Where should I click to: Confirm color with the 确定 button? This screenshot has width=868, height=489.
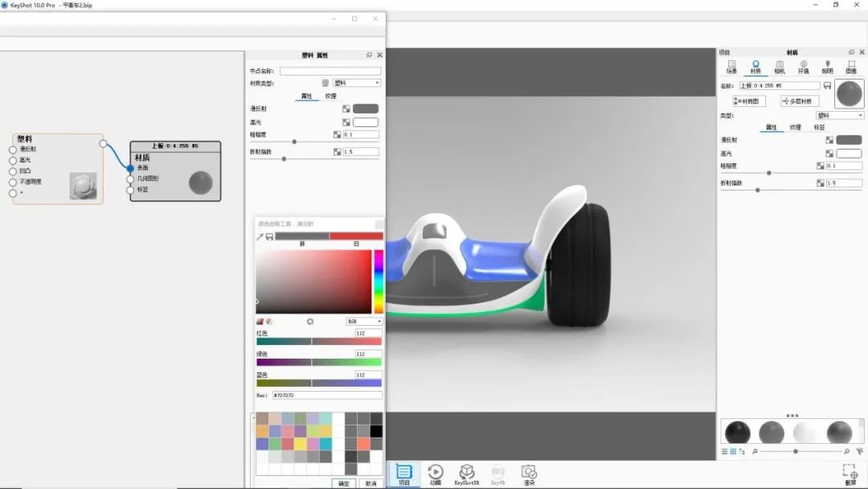344,483
